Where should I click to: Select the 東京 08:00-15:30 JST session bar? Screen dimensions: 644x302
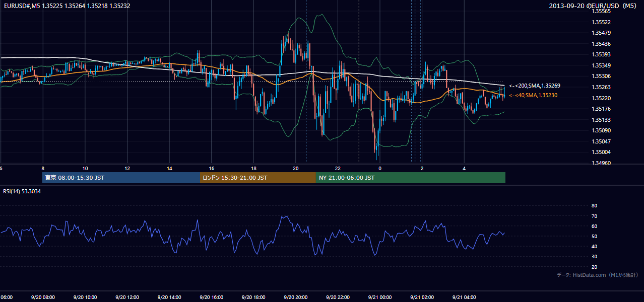pos(121,178)
